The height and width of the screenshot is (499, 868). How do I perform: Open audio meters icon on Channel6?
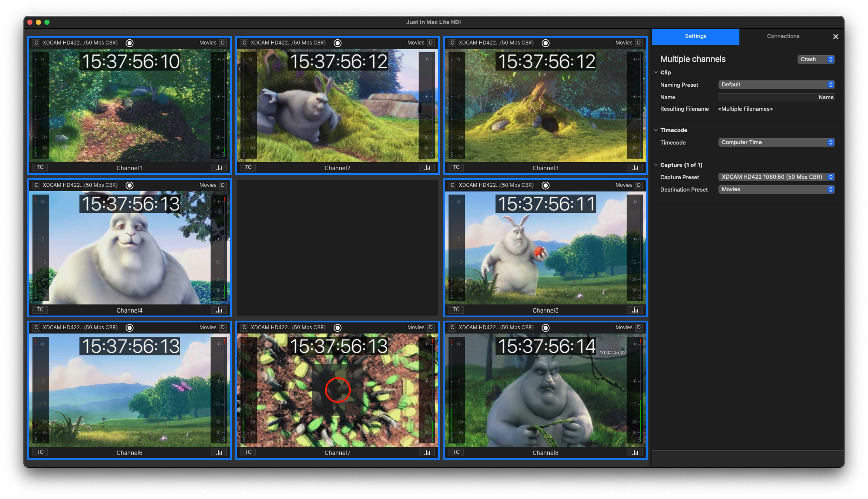(219, 452)
